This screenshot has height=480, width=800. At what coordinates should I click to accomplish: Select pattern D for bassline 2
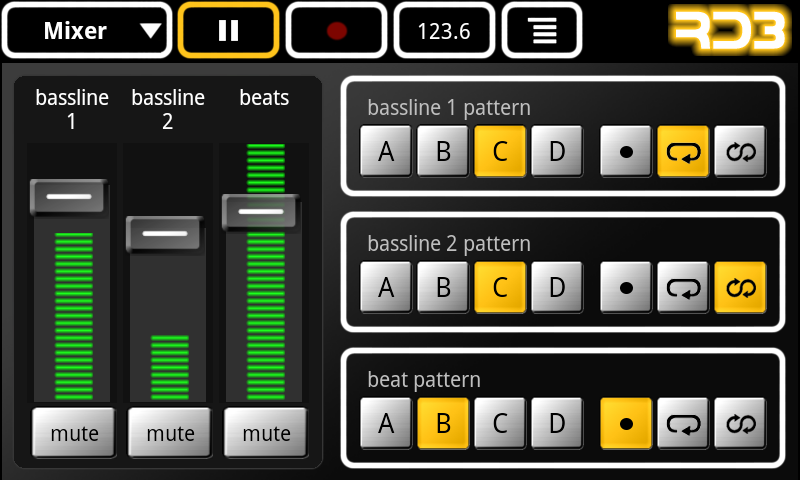[557, 287]
